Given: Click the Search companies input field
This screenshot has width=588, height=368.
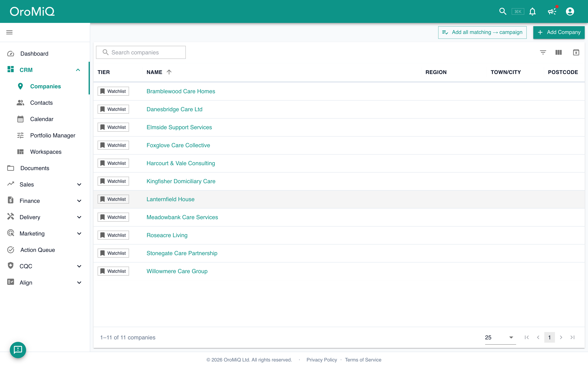Looking at the screenshot, I should pos(141,52).
